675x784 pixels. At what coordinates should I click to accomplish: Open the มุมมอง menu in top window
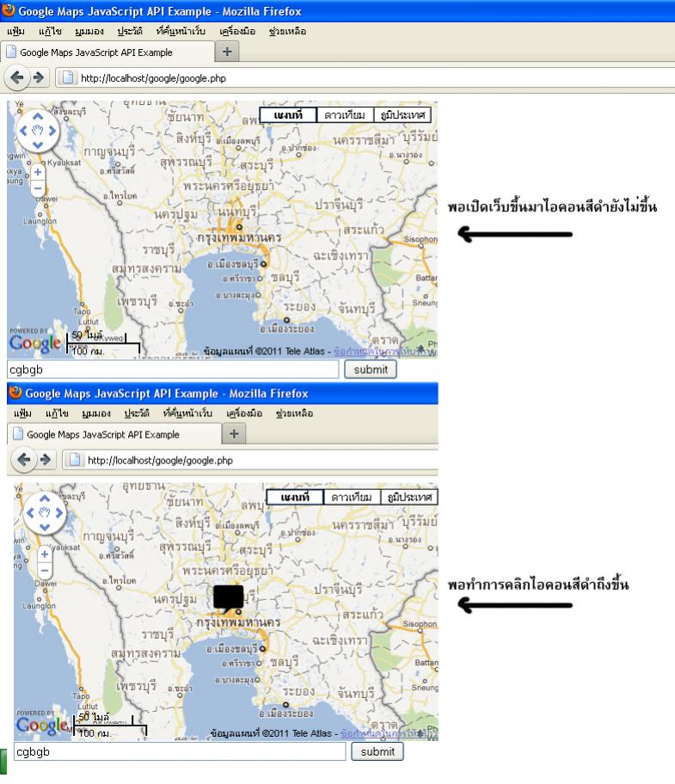coord(89,31)
